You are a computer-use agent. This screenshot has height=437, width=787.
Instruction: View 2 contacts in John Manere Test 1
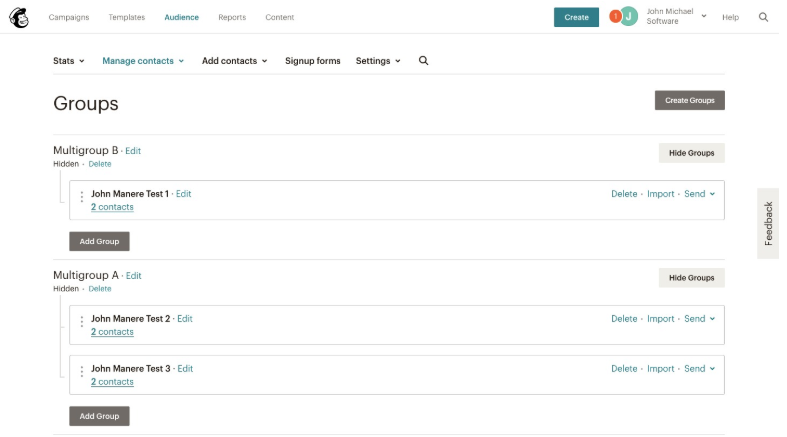pos(112,207)
